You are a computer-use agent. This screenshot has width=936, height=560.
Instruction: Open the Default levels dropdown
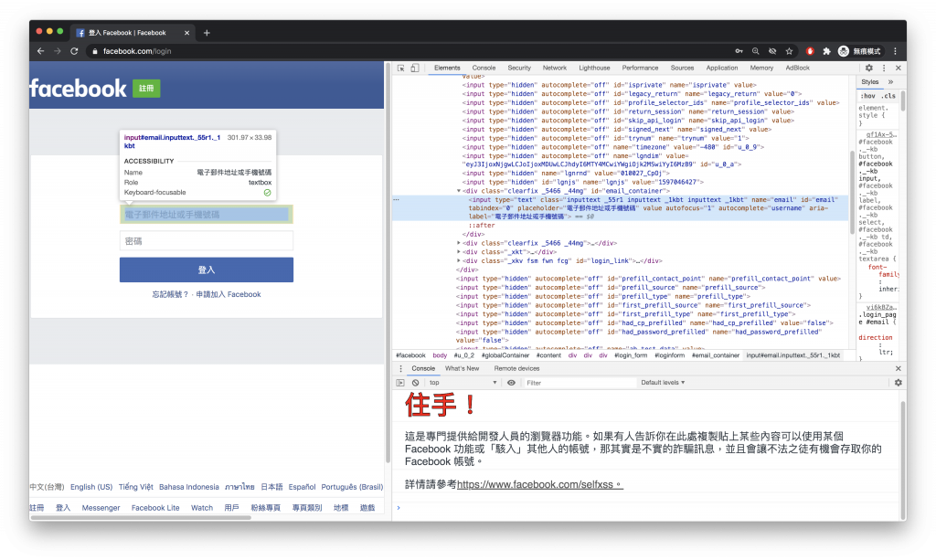663,383
